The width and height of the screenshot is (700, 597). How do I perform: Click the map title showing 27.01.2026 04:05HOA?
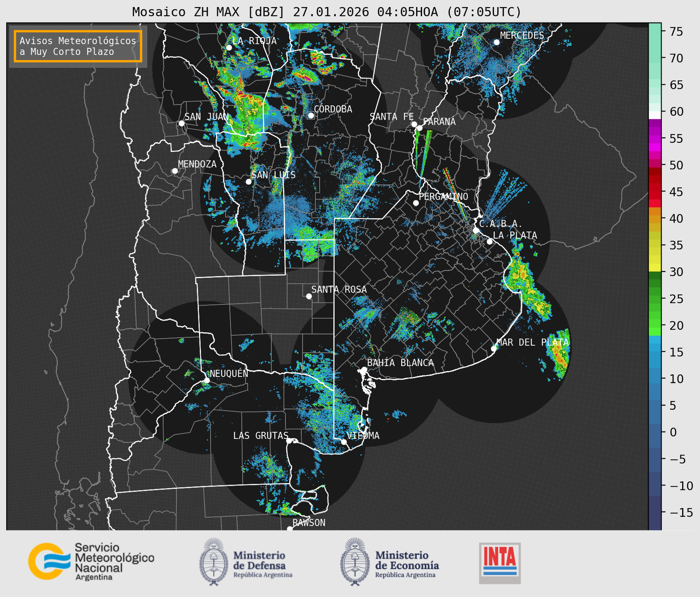tap(327, 12)
